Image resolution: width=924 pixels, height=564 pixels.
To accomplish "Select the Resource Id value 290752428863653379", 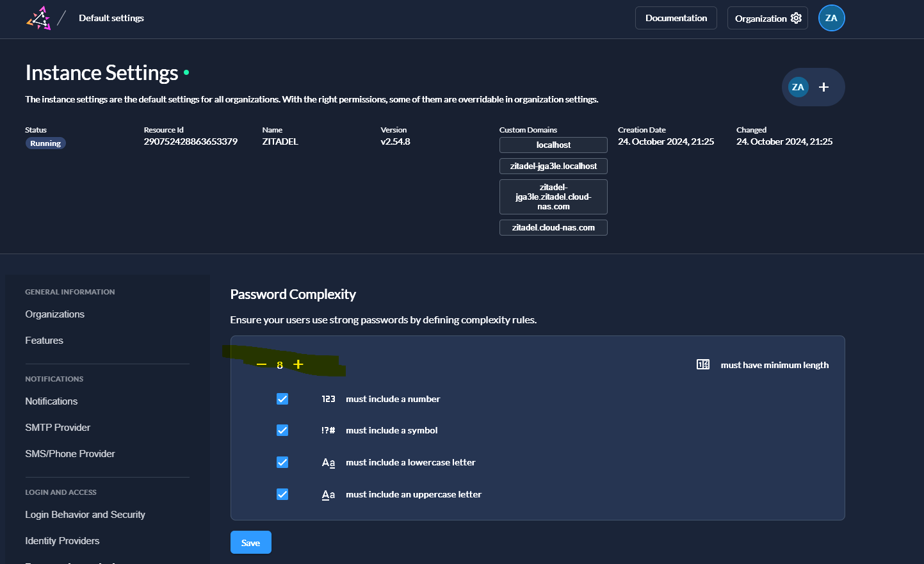I will pos(191,141).
